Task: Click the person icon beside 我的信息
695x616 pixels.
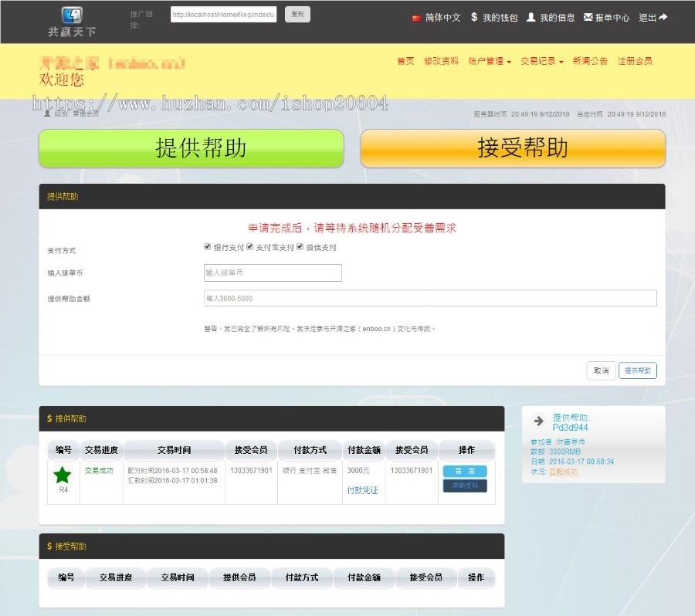Action: pyautogui.click(x=531, y=17)
